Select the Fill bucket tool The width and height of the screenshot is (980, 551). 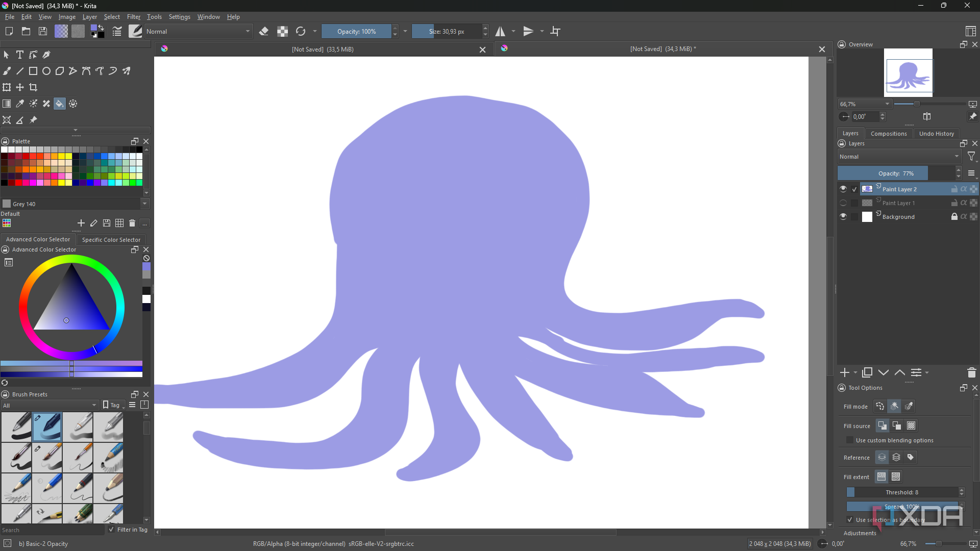pyautogui.click(x=60, y=104)
